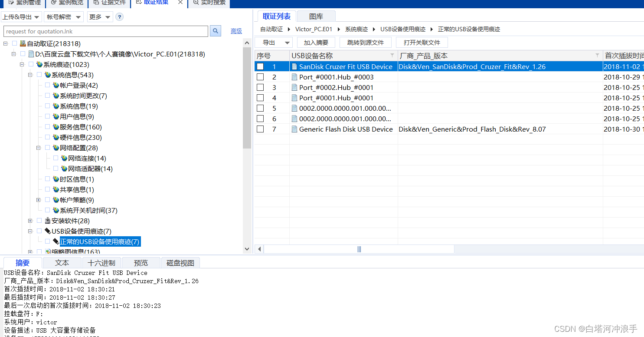
Task: Click the install icon of 安装软件(28) node
Action: coord(48,221)
